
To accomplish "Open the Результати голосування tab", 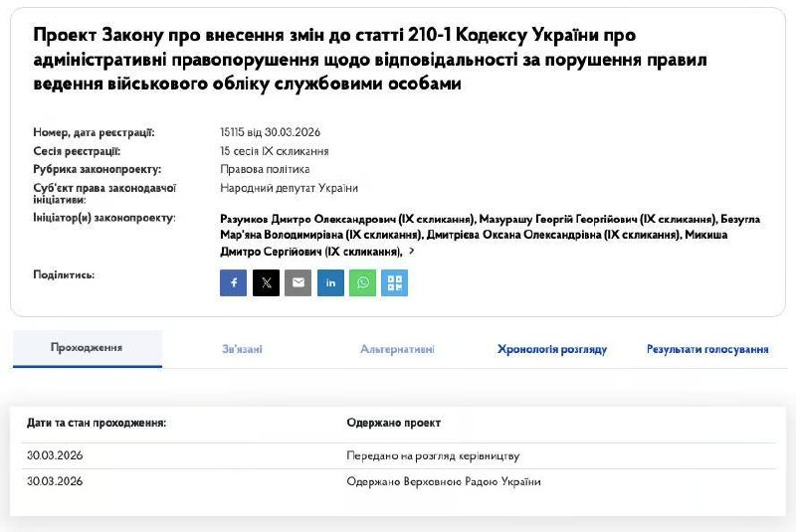I will coord(707,349).
